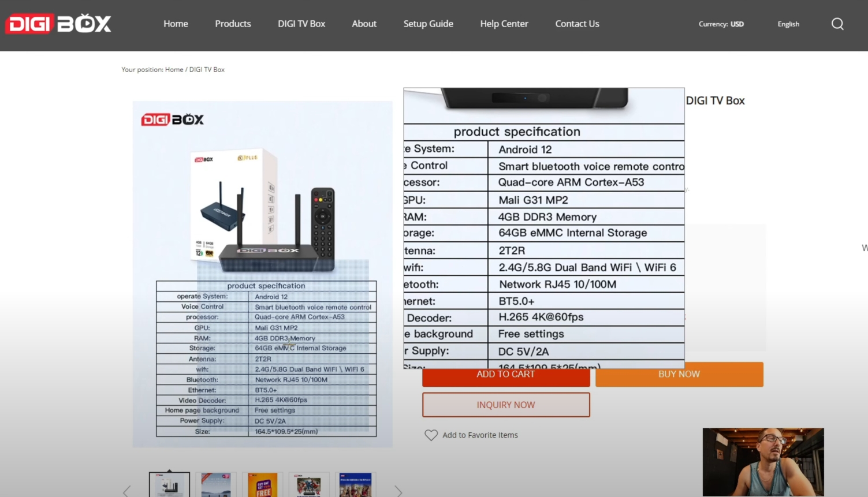Screen dimensions: 868x497
Task: Click '4GB DDR3 Memory' in the zoomed table
Action: point(547,217)
